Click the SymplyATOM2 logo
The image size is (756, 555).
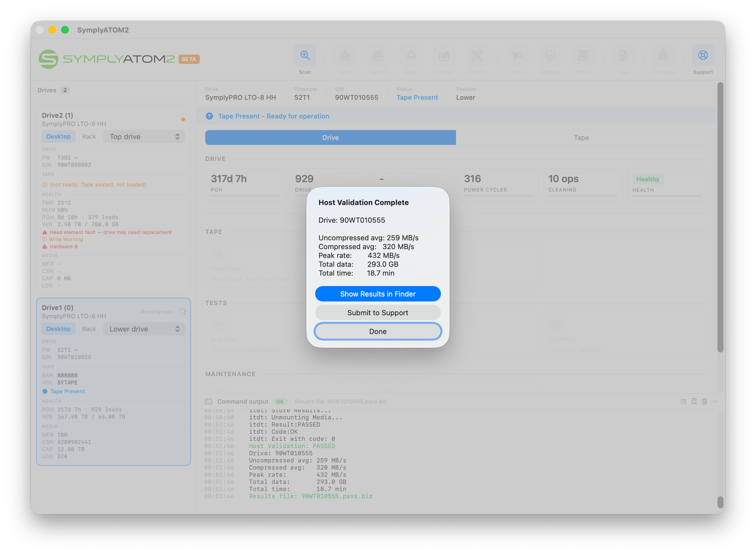(107, 59)
